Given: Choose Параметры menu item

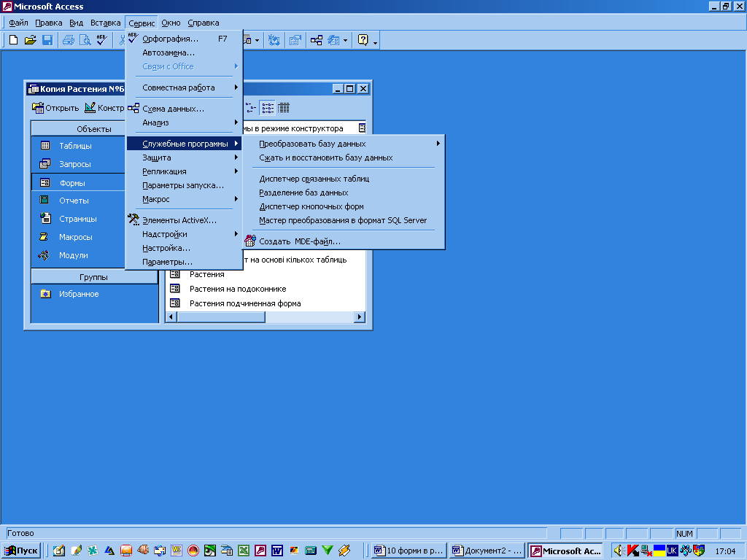Looking at the screenshot, I should tap(184, 262).
